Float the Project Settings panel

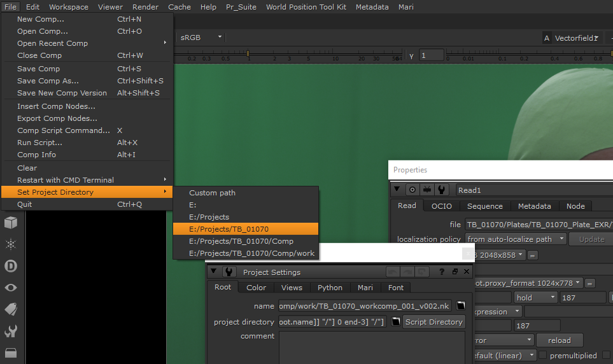click(455, 272)
